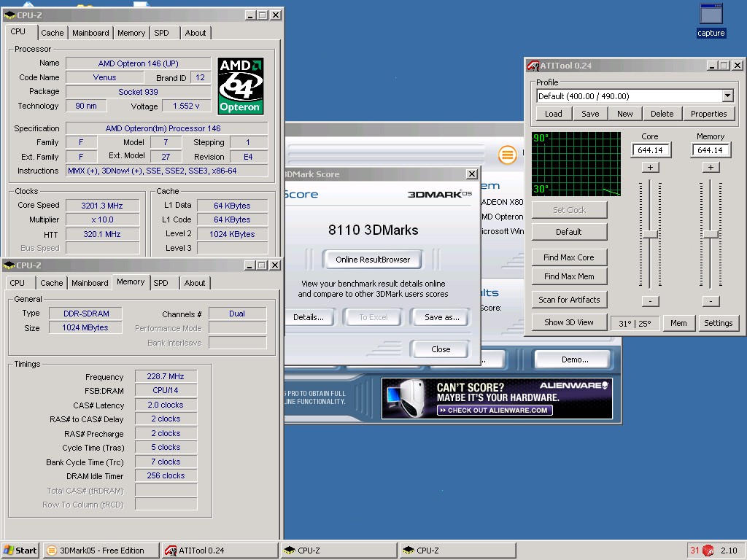Open Cache tab in CPU-Z memory-timings window
This screenshot has width=747, height=560.
coord(52,283)
